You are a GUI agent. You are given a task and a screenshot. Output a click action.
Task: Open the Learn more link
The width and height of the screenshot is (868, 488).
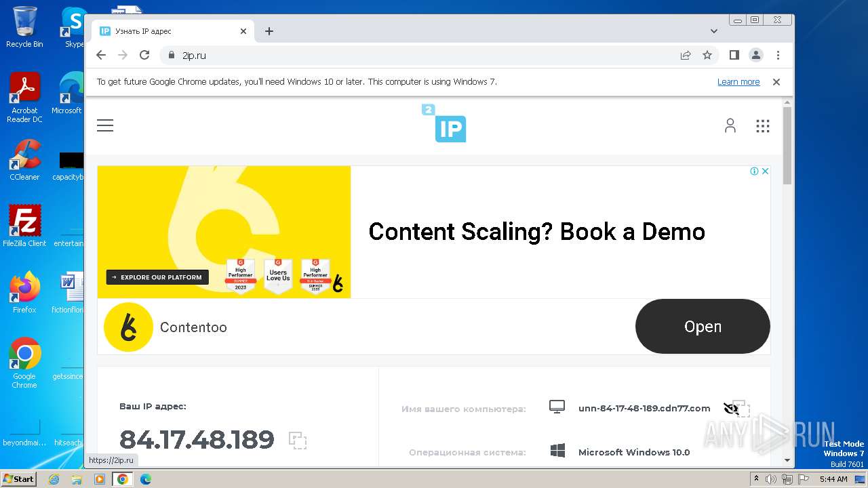738,81
